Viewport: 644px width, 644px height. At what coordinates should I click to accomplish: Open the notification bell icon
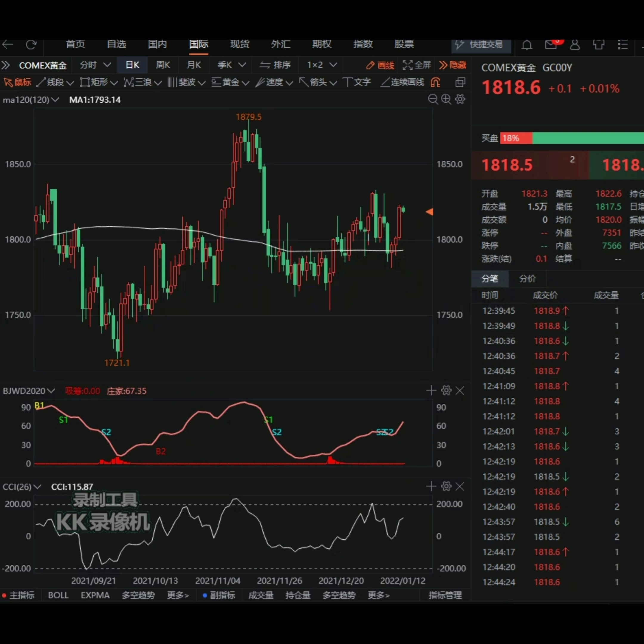click(x=527, y=45)
